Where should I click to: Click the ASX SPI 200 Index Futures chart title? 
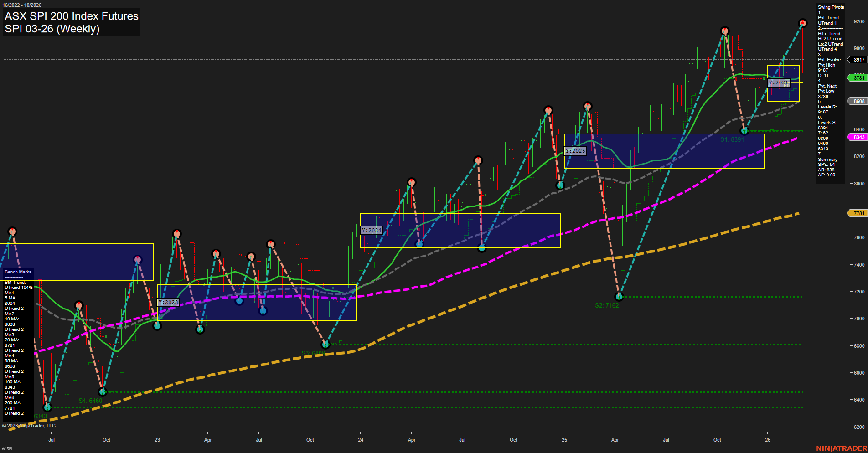click(x=71, y=16)
